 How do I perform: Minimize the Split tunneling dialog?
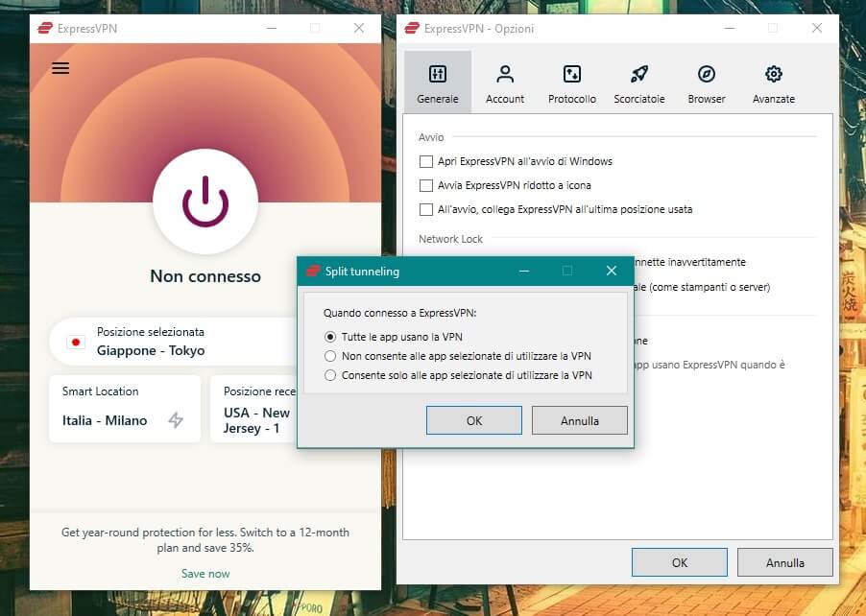(524, 271)
